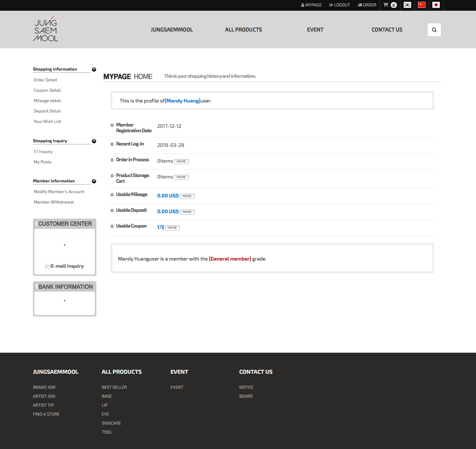Open ARTIST TIP footer link
Image resolution: width=476 pixels, height=449 pixels.
pos(43,405)
